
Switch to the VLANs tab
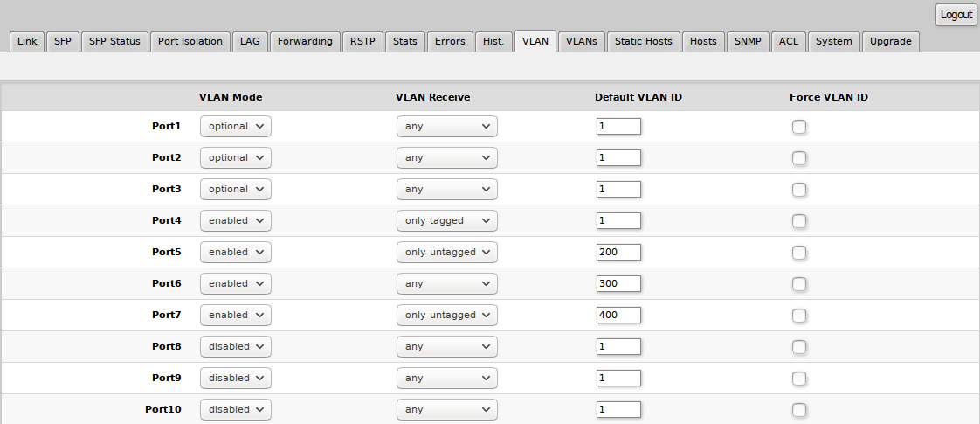pyautogui.click(x=581, y=41)
